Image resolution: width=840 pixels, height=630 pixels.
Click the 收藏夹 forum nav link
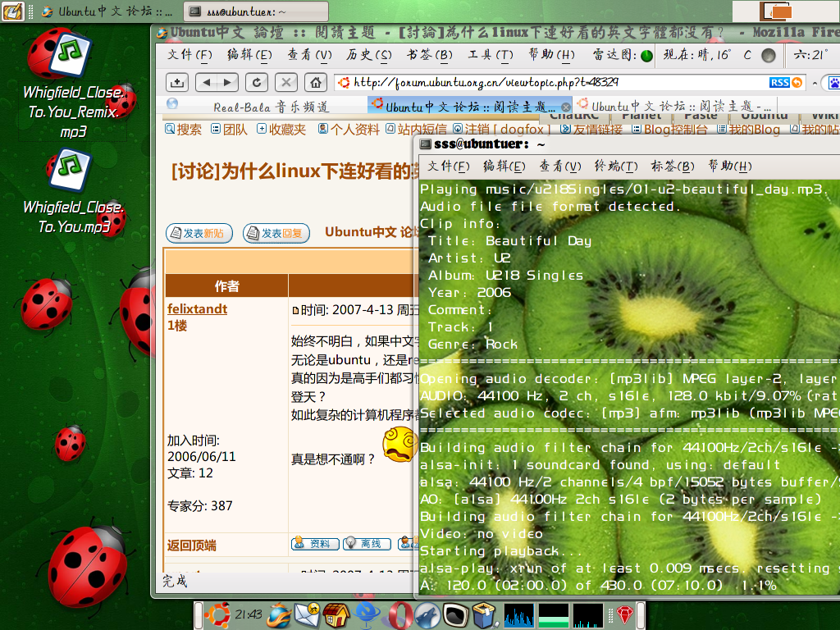click(x=281, y=129)
